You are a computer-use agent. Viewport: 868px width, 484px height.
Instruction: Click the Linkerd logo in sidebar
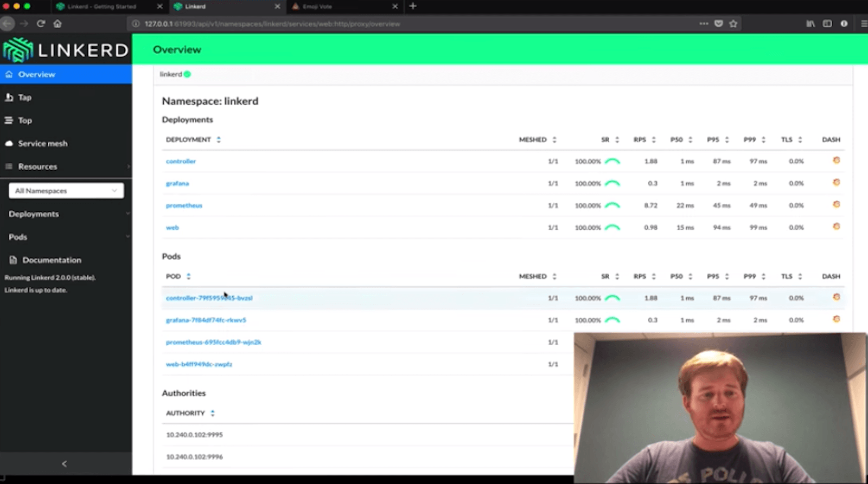[66, 50]
